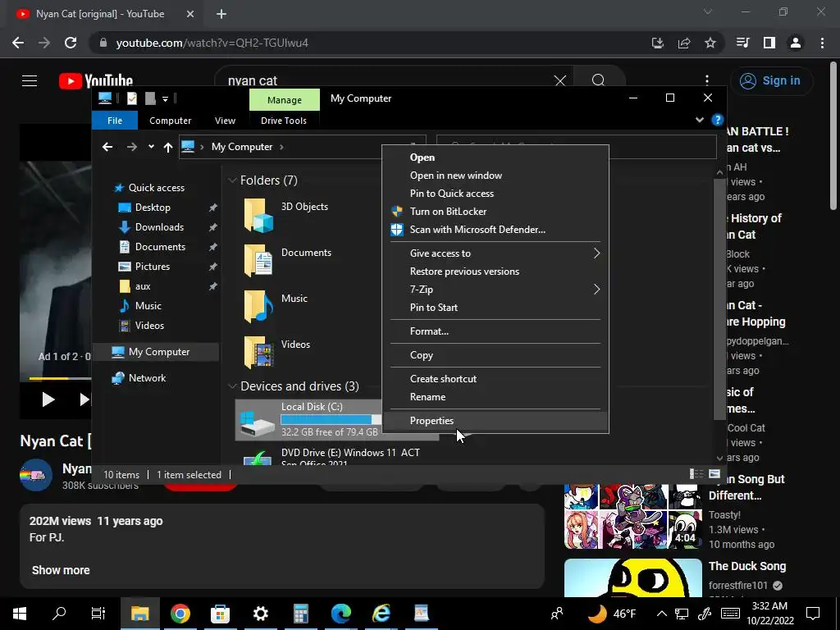Switch to large icons view in status bar

click(x=714, y=474)
